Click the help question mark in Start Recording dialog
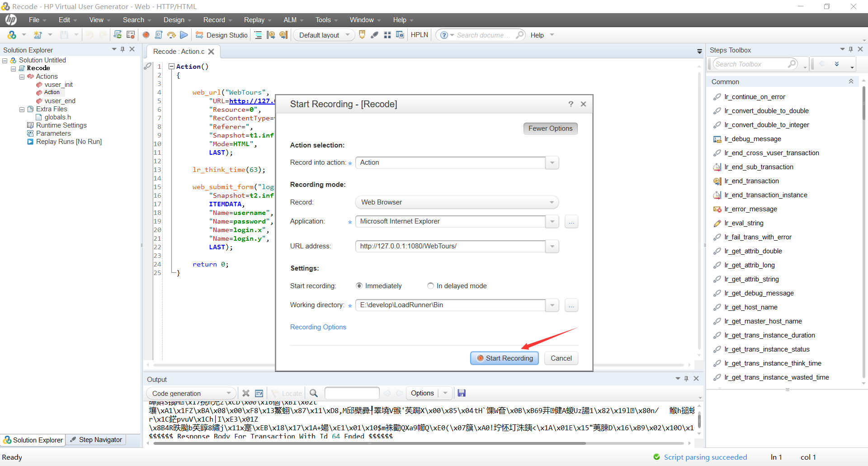 (571, 104)
